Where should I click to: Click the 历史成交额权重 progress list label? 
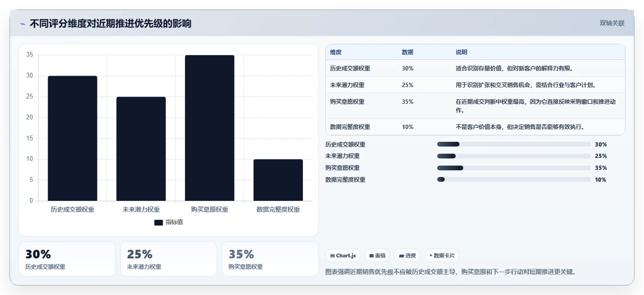click(x=345, y=145)
